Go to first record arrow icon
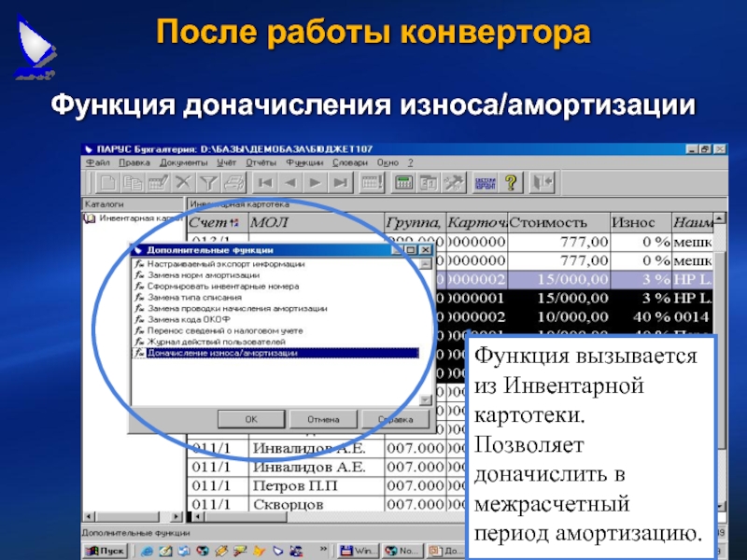Image resolution: width=747 pixels, height=560 pixels. 265,182
